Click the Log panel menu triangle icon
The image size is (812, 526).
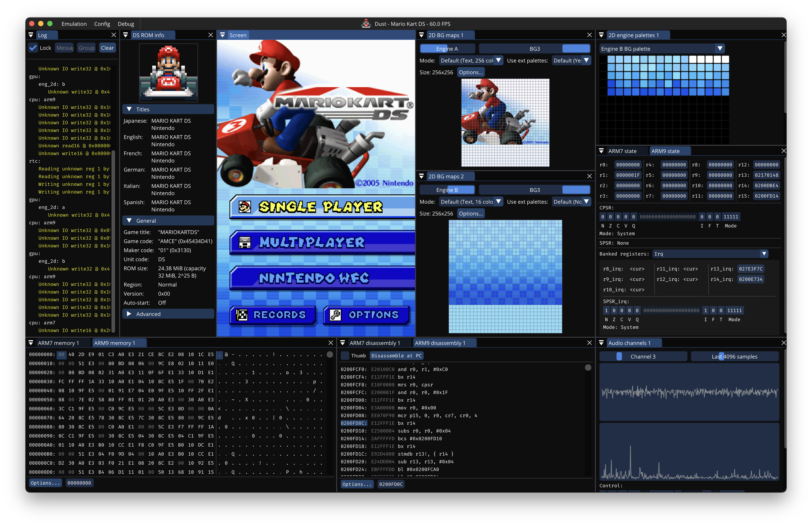pyautogui.click(x=31, y=35)
